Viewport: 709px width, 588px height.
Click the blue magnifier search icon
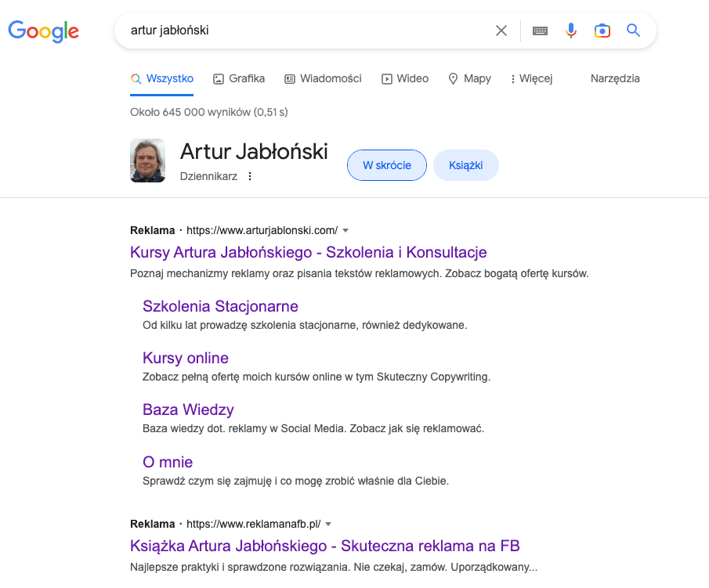point(633,31)
